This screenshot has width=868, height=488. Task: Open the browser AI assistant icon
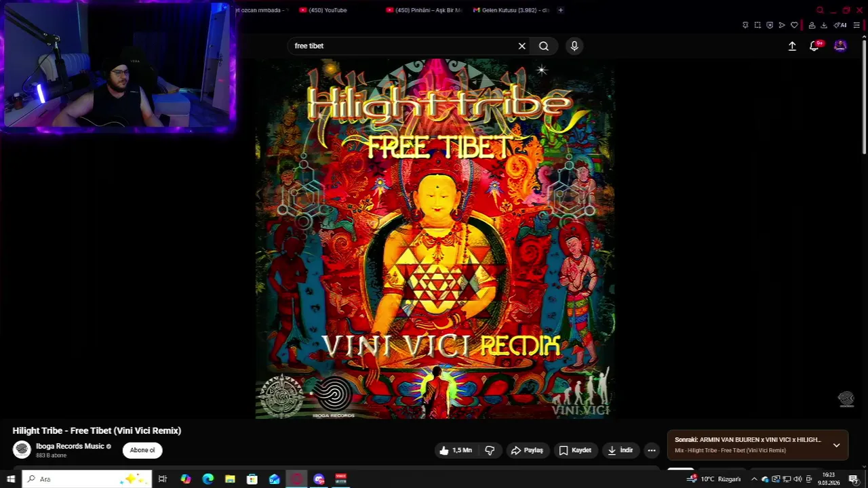840,25
